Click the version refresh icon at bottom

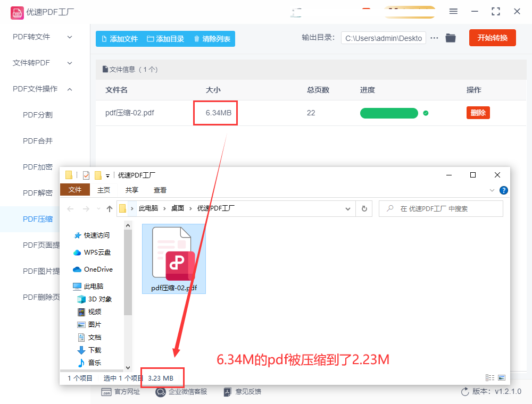pyautogui.click(x=465, y=392)
